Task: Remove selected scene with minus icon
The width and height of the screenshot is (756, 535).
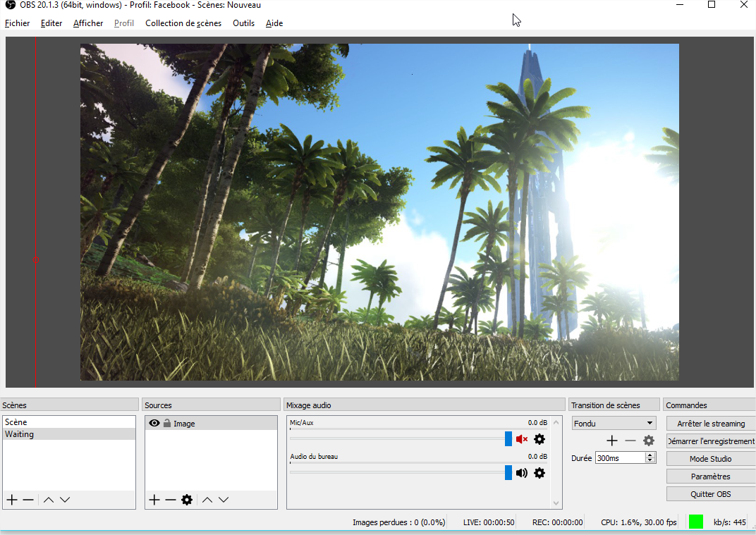Action: 28,500
